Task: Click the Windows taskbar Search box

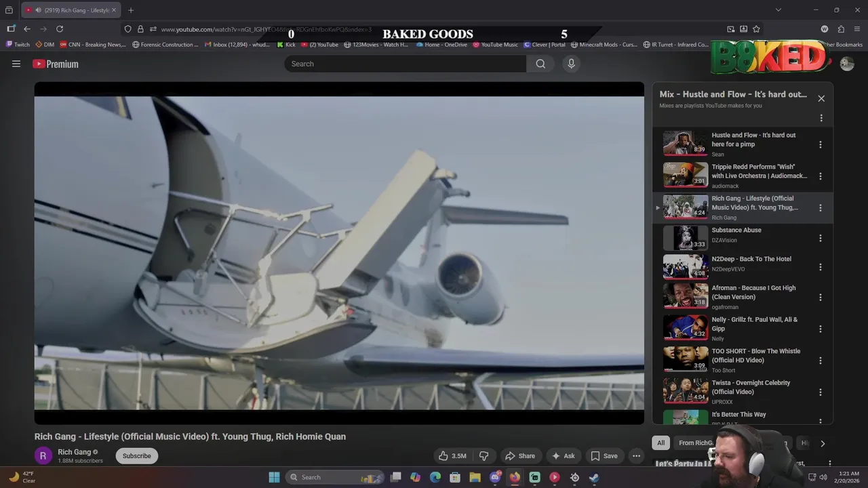Action: tap(335, 477)
